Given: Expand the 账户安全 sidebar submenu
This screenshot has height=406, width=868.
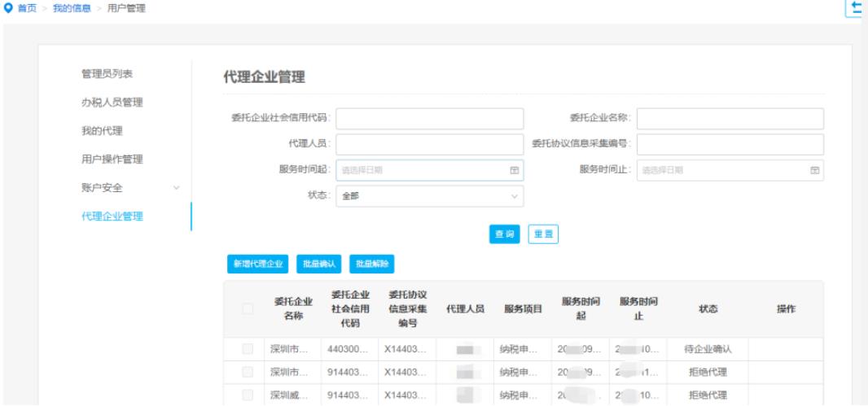Looking at the screenshot, I should pos(177,188).
